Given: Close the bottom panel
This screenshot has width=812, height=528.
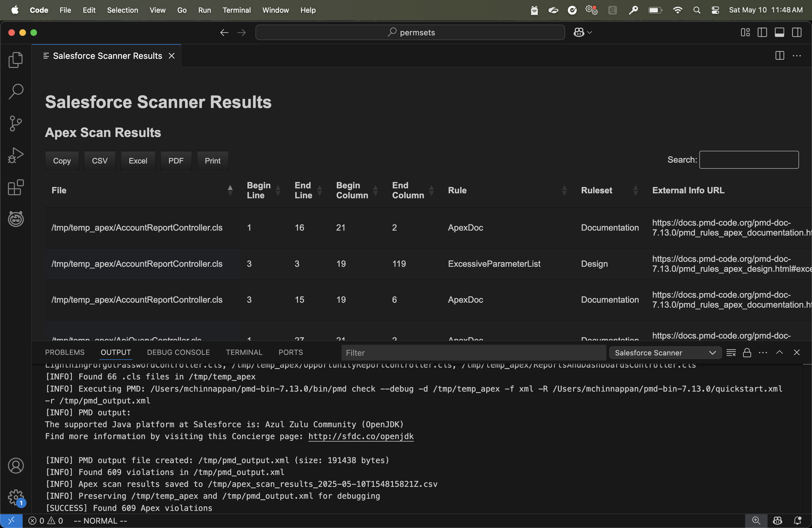Looking at the screenshot, I should point(797,352).
